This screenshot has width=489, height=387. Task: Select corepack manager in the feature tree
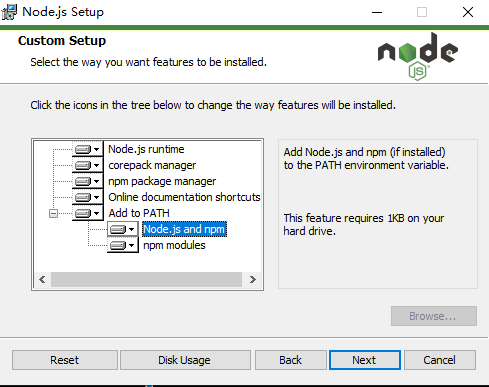pos(152,165)
